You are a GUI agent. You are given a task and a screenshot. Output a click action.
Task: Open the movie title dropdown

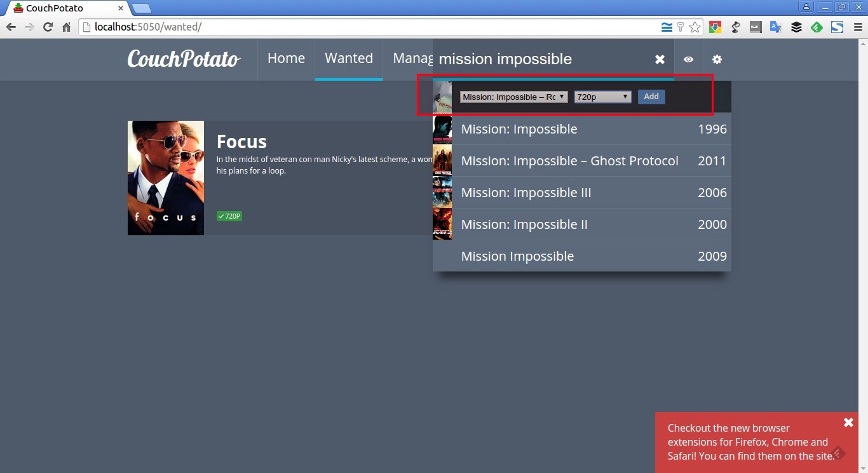[x=513, y=97]
